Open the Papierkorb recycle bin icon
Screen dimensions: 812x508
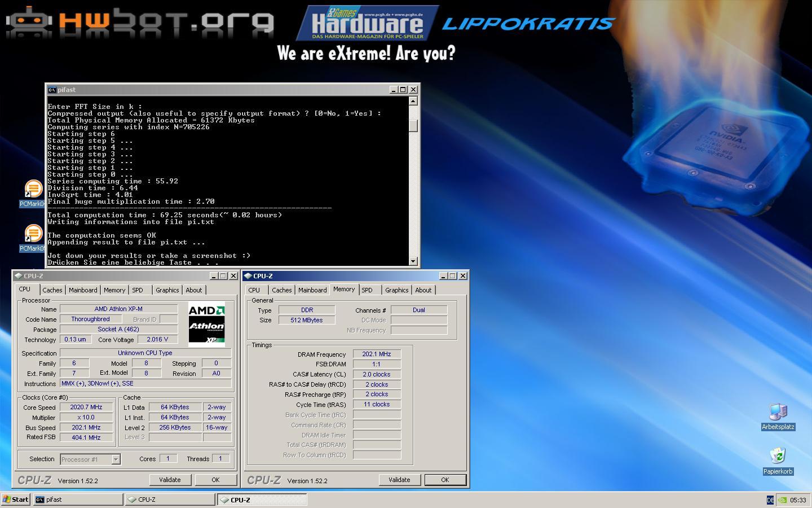(x=778, y=456)
